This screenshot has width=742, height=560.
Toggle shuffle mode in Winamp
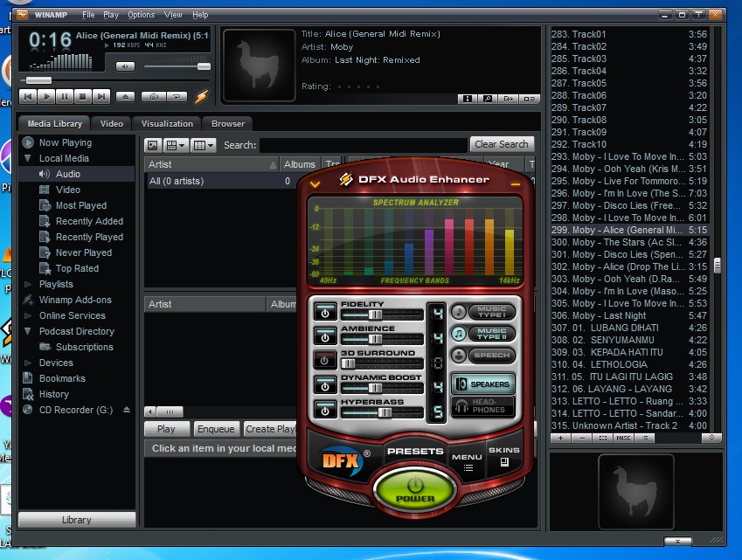click(x=154, y=96)
